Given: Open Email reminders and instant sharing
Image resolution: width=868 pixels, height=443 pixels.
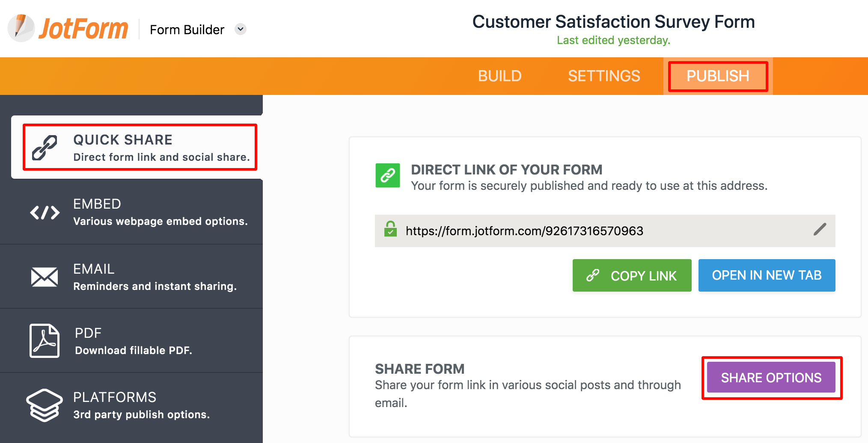Looking at the screenshot, I should coord(154,277).
